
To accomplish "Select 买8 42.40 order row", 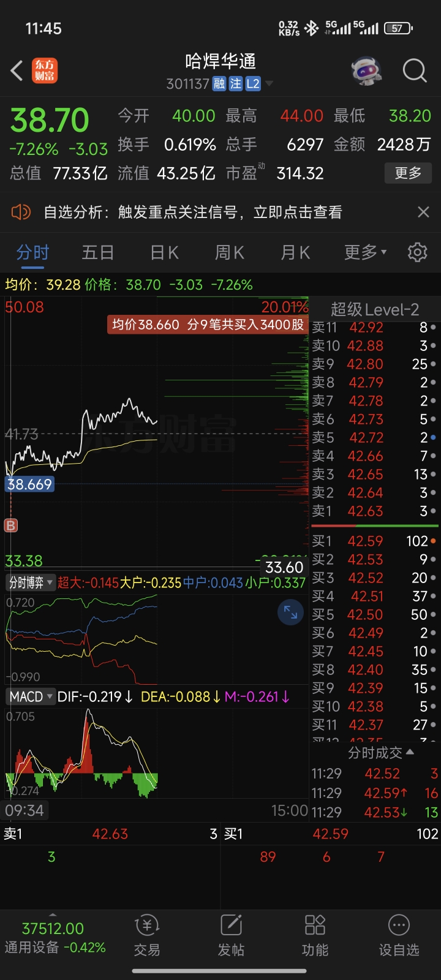I will (375, 670).
